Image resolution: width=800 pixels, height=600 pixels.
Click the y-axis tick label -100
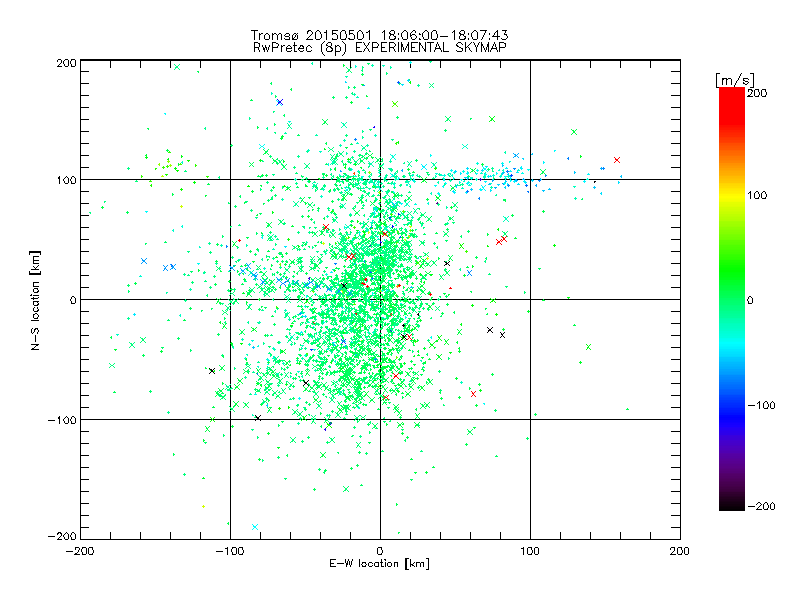(62, 420)
